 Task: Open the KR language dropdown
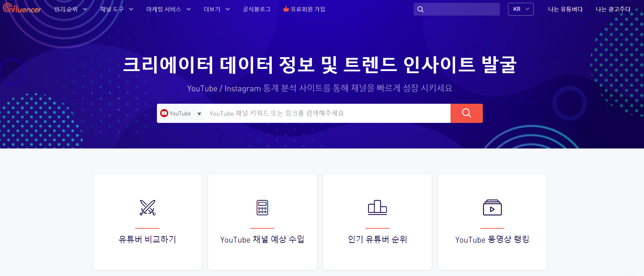coord(521,9)
